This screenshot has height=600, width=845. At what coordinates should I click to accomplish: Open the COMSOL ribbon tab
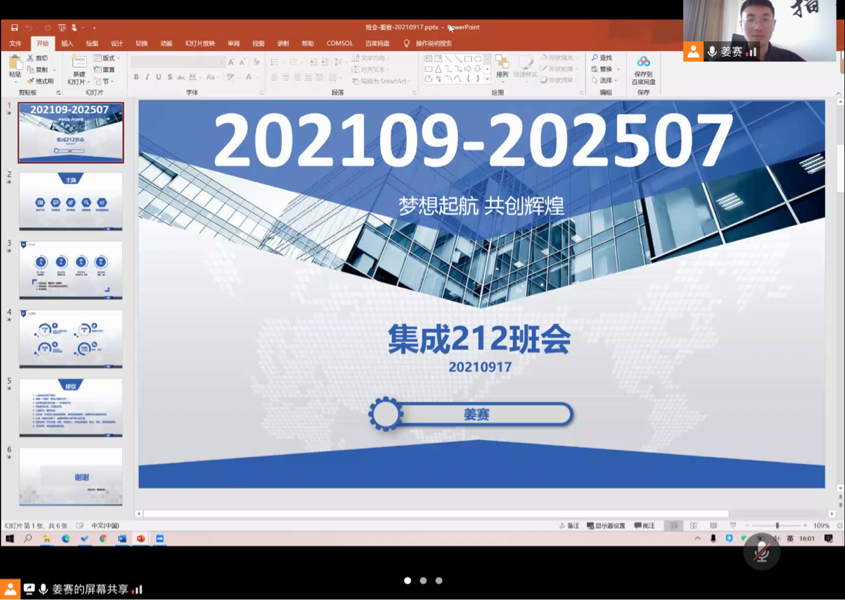(339, 44)
